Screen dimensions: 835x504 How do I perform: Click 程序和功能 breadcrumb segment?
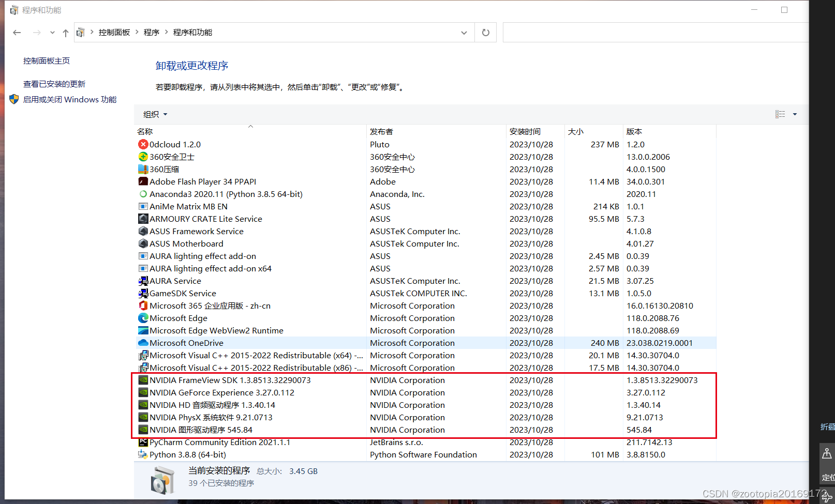coord(192,32)
